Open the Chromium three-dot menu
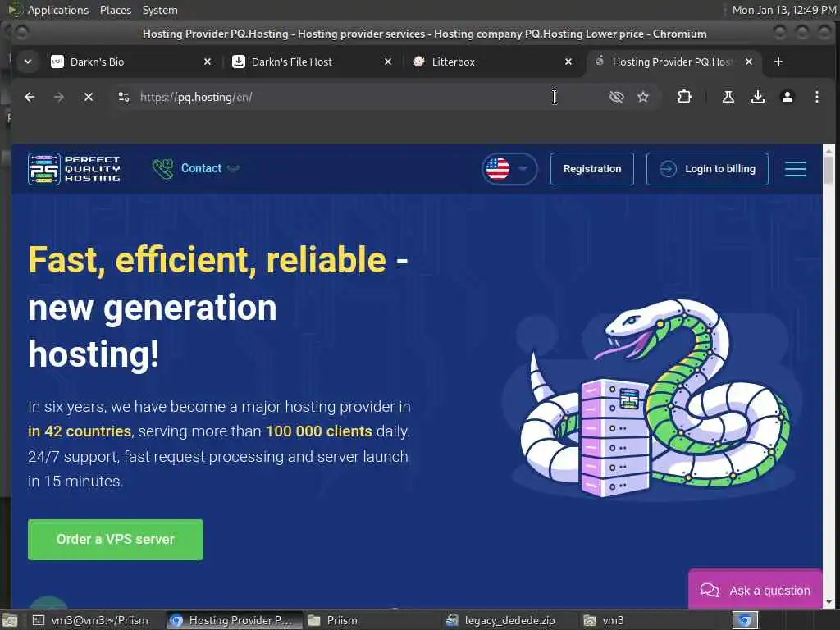The width and height of the screenshot is (840, 630). [x=816, y=97]
